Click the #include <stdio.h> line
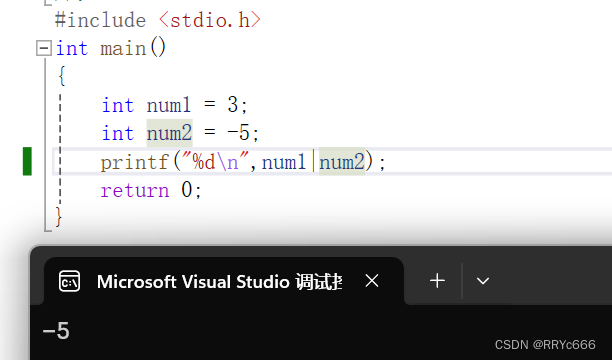 point(158,20)
